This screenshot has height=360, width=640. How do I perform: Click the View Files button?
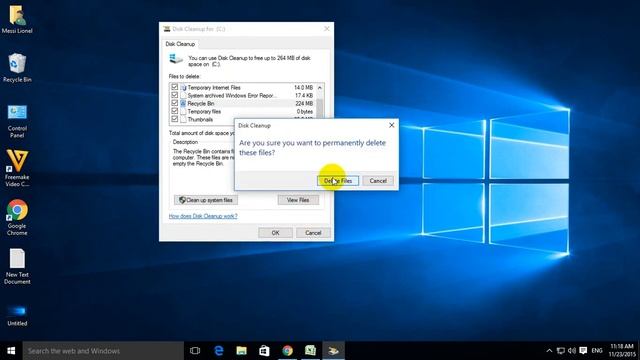[298, 200]
